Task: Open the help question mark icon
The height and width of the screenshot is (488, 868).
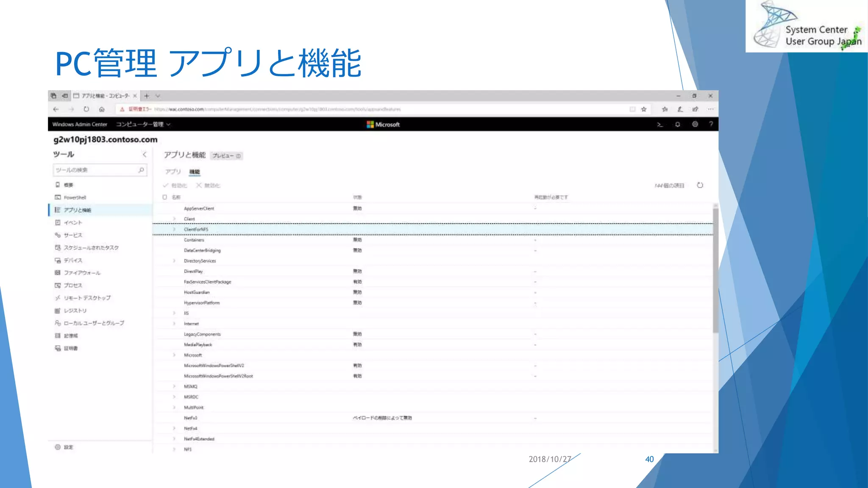Action: coord(711,124)
